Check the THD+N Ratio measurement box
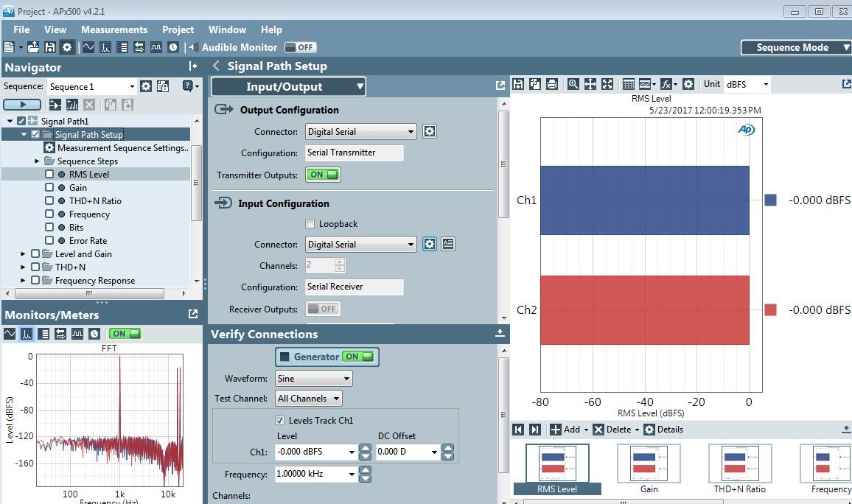Viewport: 852px width, 504px height. pos(49,200)
